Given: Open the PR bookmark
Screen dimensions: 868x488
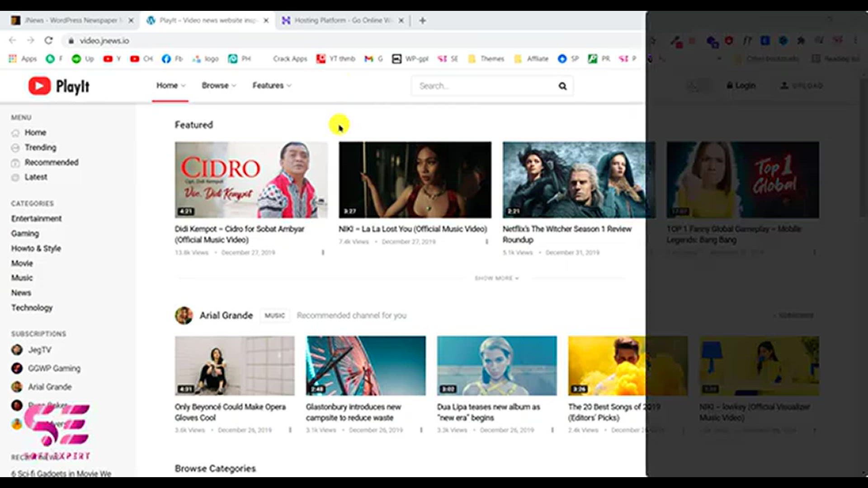Looking at the screenshot, I should pyautogui.click(x=599, y=59).
